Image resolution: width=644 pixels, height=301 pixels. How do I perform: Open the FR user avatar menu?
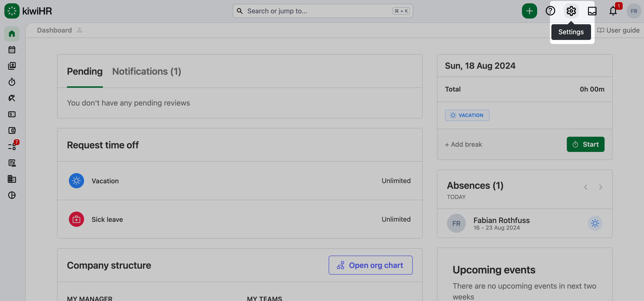click(634, 11)
